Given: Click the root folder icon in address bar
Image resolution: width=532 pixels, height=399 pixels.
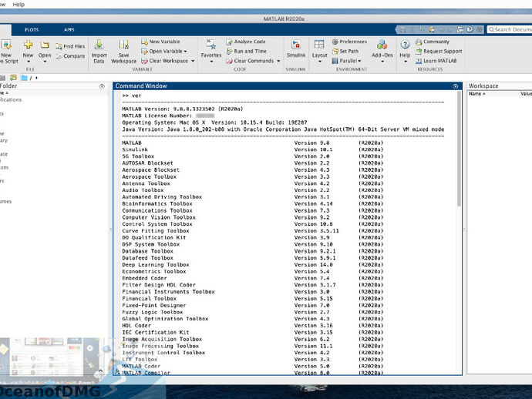Looking at the screenshot, I should click(x=24, y=78).
